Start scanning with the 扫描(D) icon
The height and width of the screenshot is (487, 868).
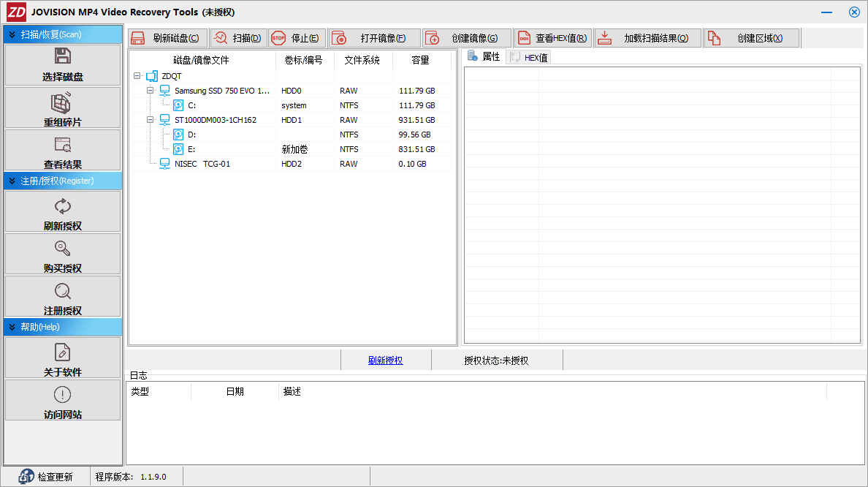[x=221, y=38]
